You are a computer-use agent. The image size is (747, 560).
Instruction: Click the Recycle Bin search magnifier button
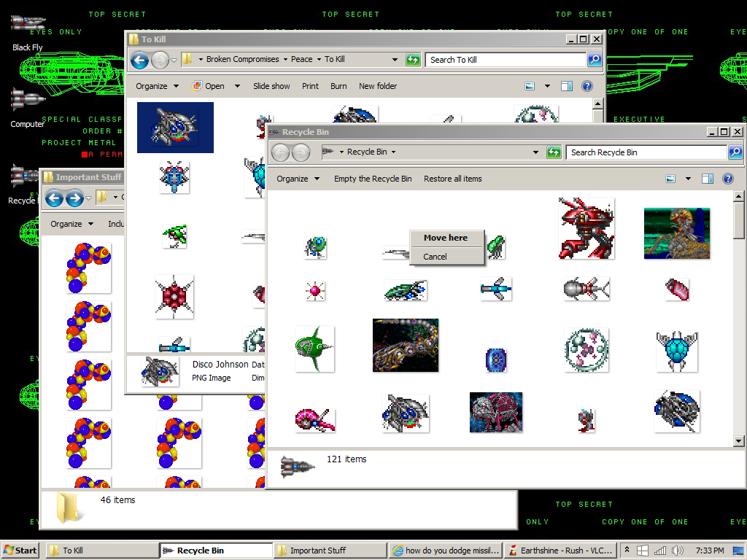coord(735,152)
